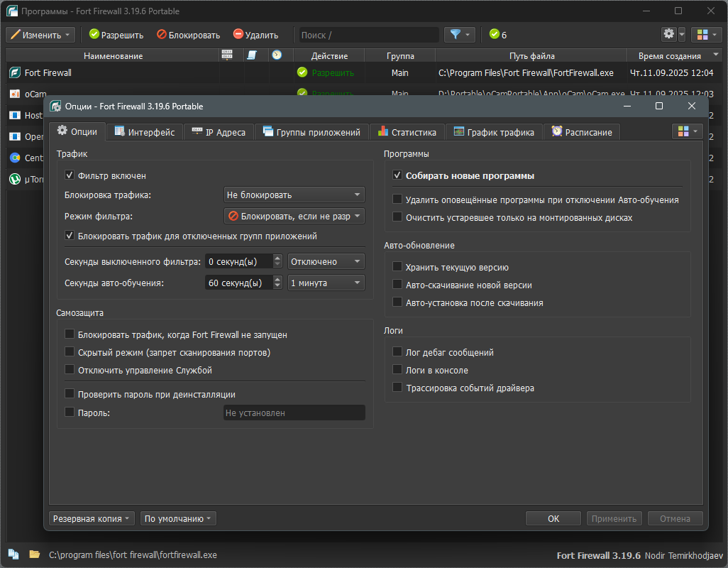Click the red Block icon in the toolbar
This screenshot has width=728, height=568.
(x=162, y=34)
